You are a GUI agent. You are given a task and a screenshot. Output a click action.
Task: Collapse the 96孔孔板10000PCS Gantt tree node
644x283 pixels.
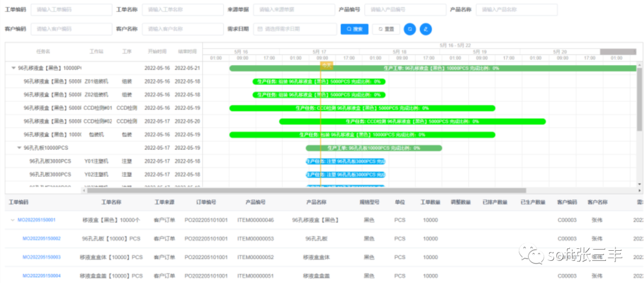(x=19, y=147)
